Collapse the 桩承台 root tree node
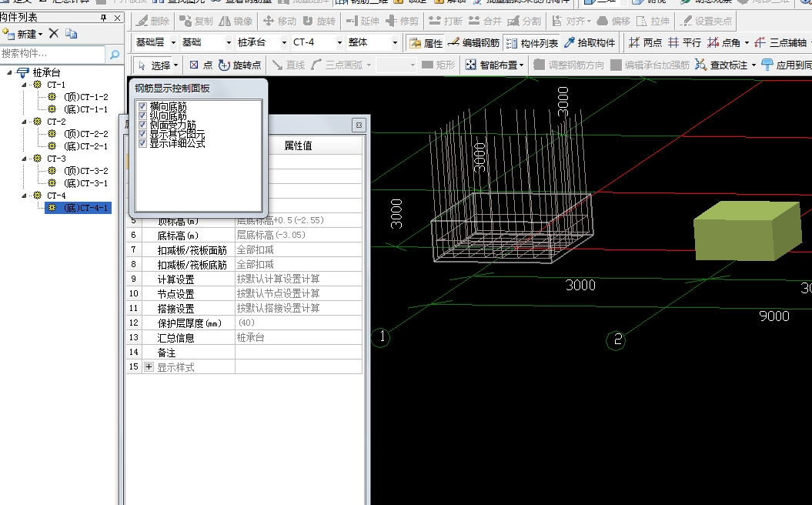The image size is (812, 505). pyautogui.click(x=9, y=72)
